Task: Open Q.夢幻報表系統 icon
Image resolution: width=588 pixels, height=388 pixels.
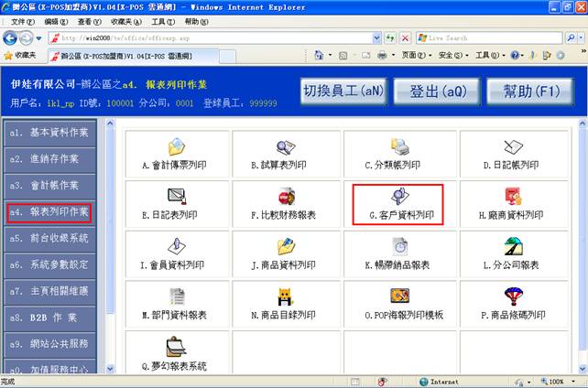Action: coord(177,347)
